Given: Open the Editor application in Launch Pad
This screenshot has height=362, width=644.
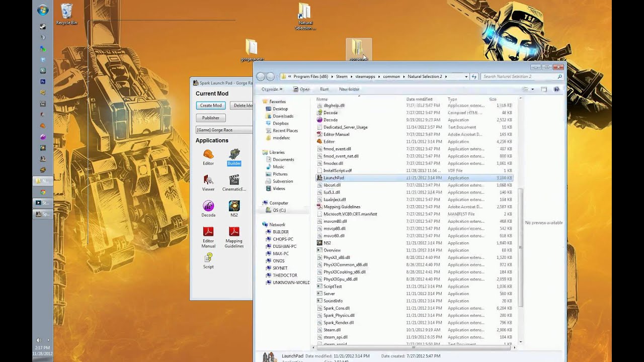Looking at the screenshot, I should 208,157.
